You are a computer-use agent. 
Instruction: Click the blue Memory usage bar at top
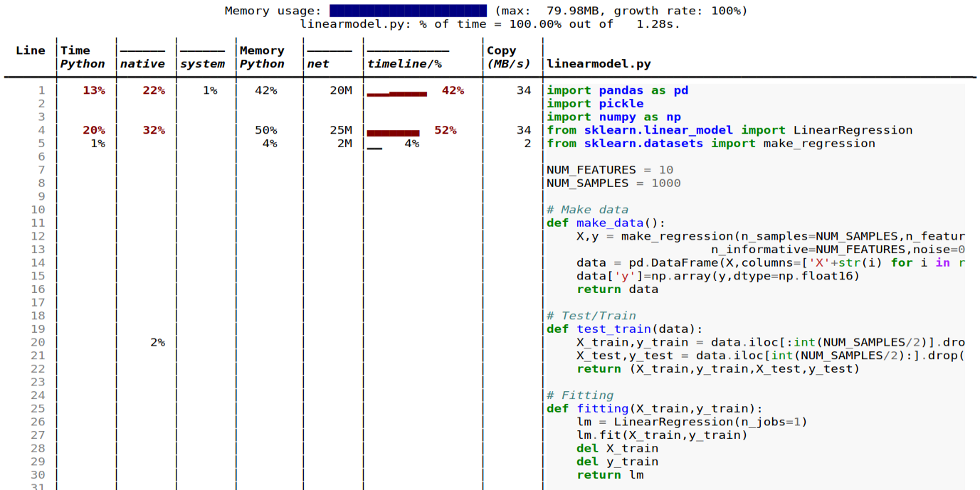tap(408, 11)
